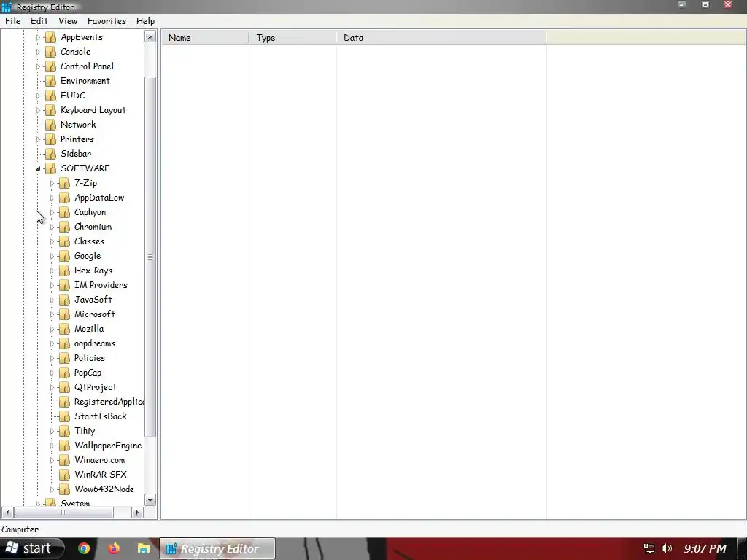Select the RegisteredApplications key

[x=109, y=402]
